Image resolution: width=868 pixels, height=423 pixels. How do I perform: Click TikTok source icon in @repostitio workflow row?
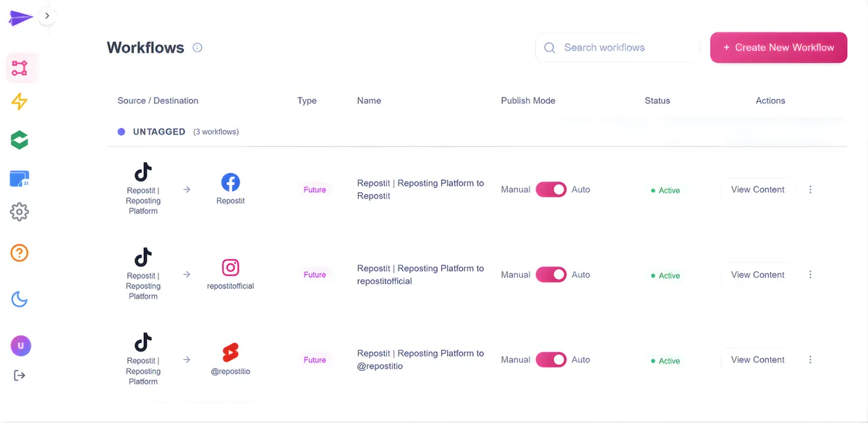143,342
